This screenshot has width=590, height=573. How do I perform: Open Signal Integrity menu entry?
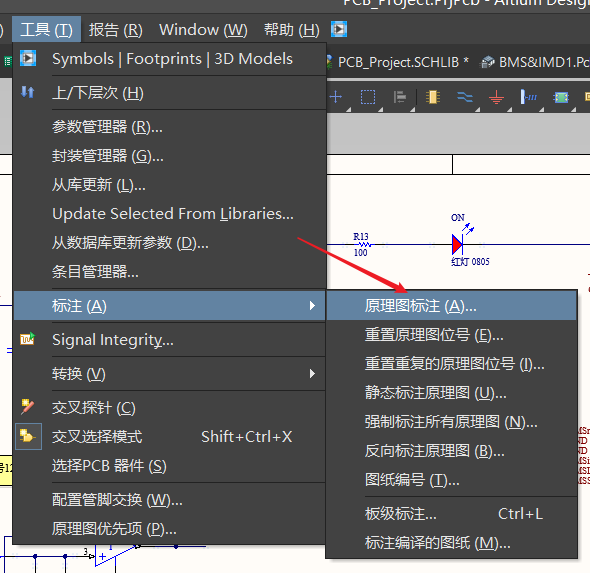170,340
